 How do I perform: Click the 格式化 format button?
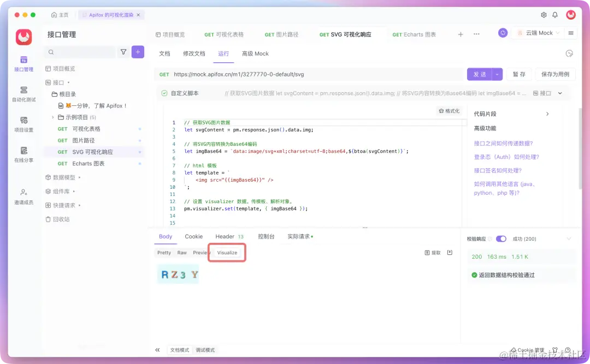[449, 111]
